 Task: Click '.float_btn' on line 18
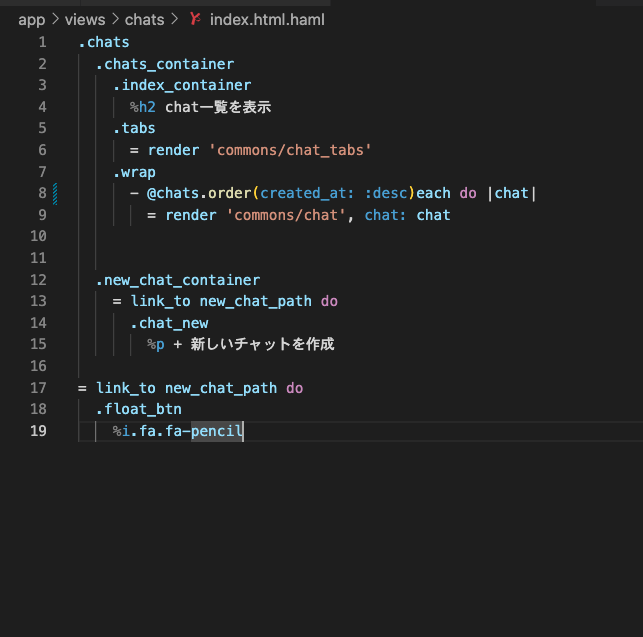tap(139, 409)
